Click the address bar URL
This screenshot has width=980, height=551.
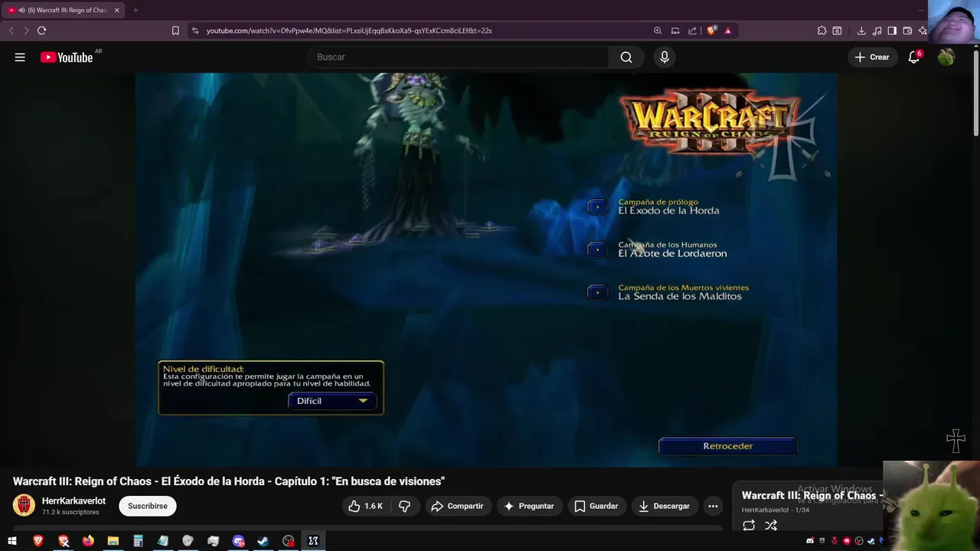coord(349,31)
